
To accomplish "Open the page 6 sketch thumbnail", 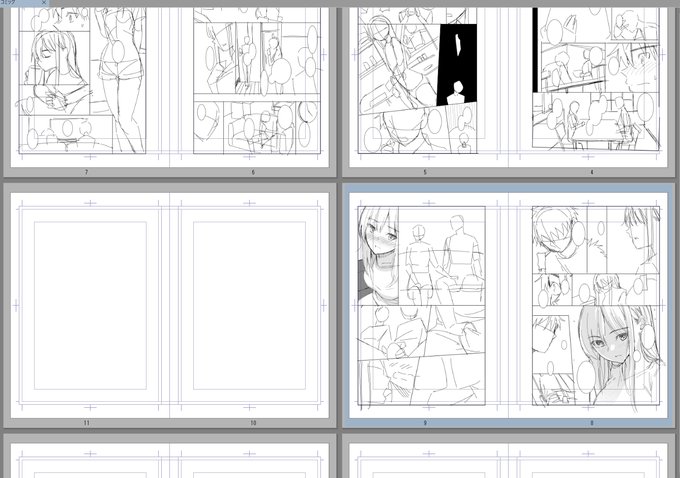I will pyautogui.click(x=249, y=87).
